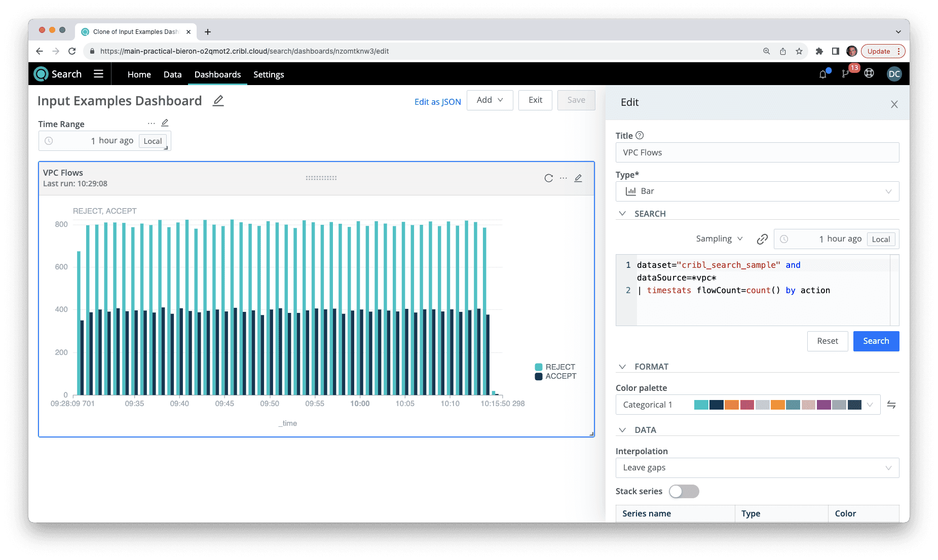Click the link time range icon
Image resolution: width=938 pixels, height=560 pixels.
click(762, 239)
